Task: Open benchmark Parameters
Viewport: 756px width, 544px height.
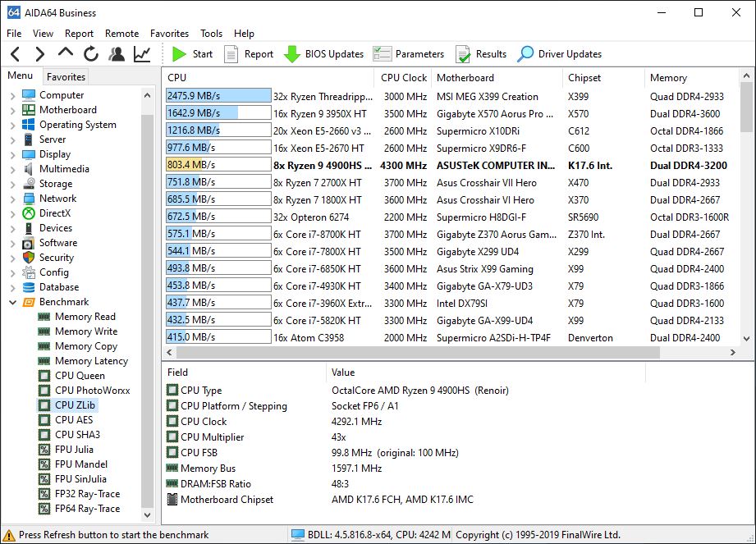Action: (x=409, y=54)
